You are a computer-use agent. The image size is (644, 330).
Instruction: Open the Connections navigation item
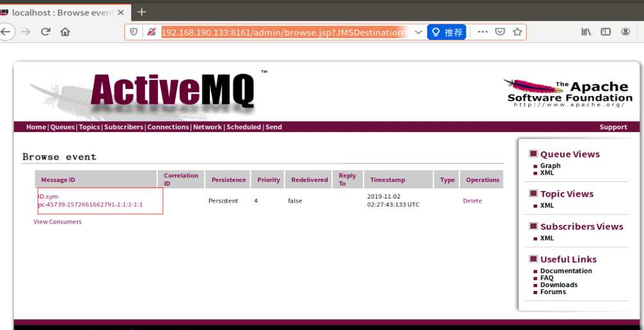168,127
